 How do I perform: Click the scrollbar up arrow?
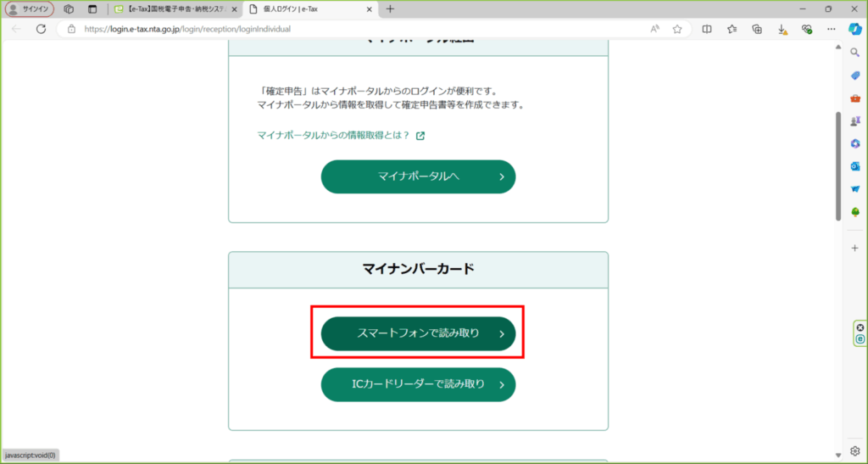click(838, 47)
